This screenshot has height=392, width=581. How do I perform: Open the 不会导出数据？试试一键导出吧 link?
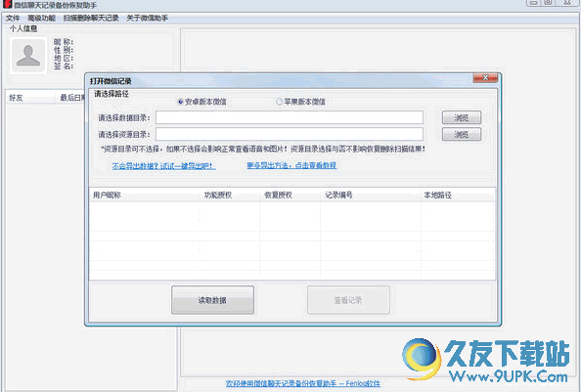coord(163,166)
